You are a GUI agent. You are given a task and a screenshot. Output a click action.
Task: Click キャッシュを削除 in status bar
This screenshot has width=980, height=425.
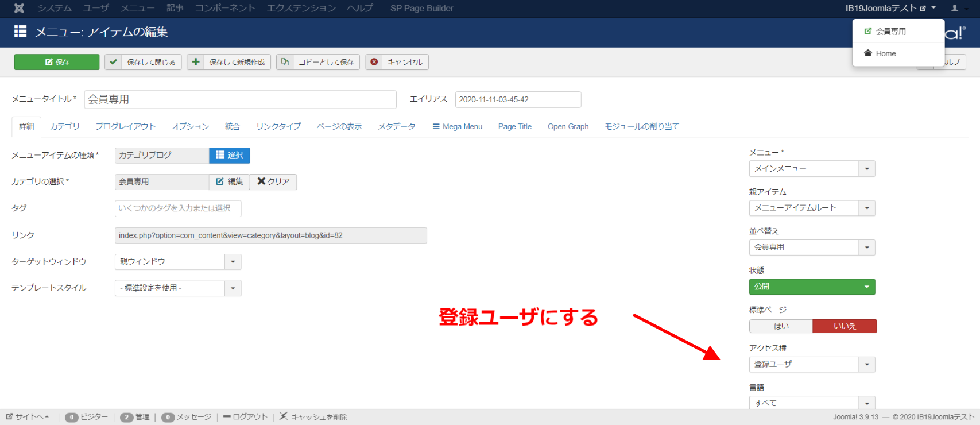313,417
